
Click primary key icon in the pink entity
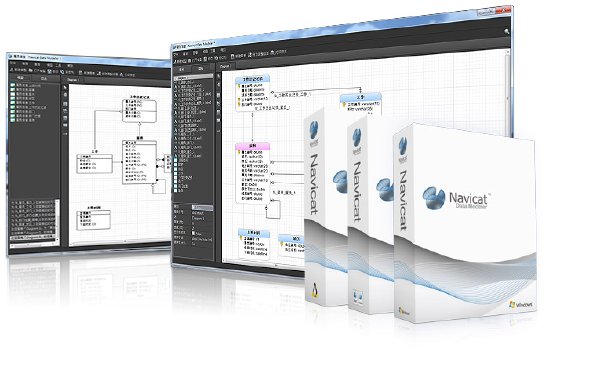coord(239,152)
